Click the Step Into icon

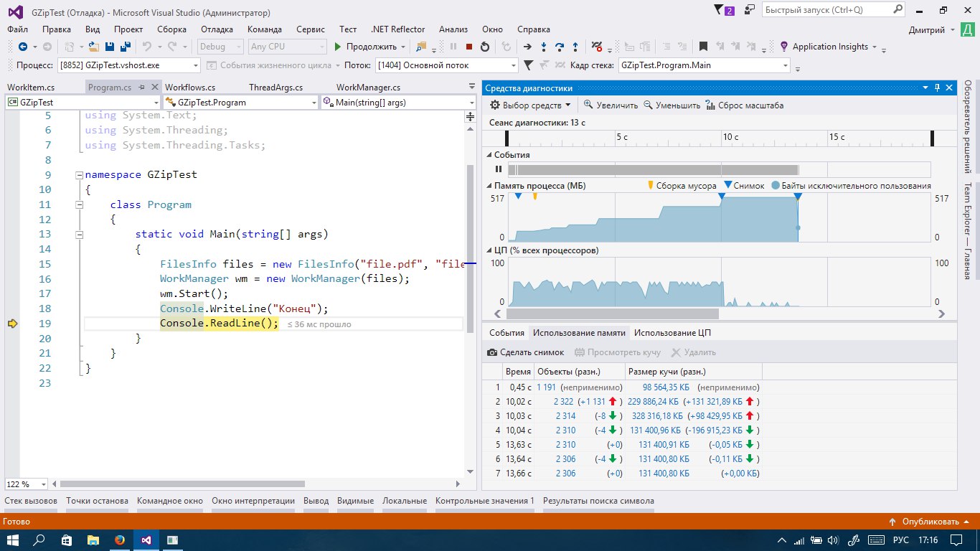click(544, 47)
